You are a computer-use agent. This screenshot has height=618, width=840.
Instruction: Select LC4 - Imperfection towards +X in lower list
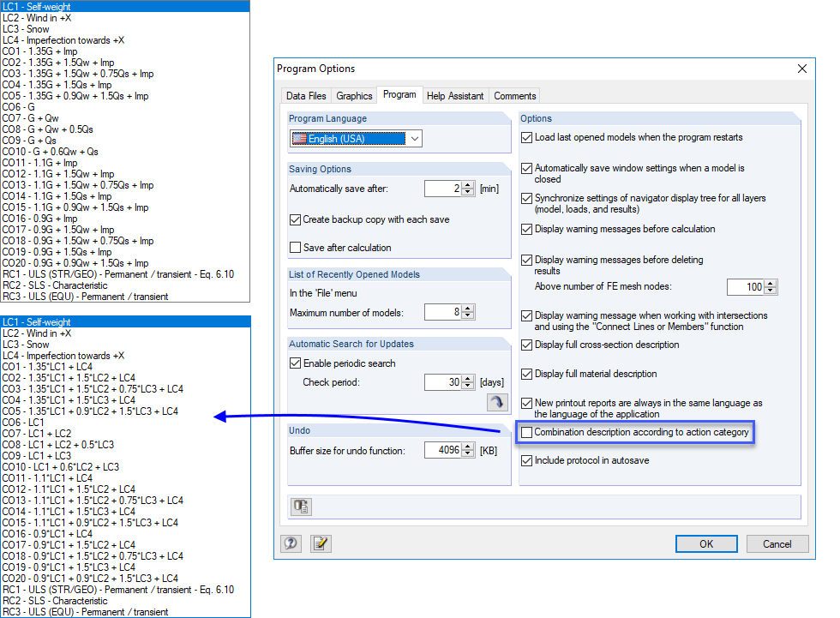click(x=125, y=356)
